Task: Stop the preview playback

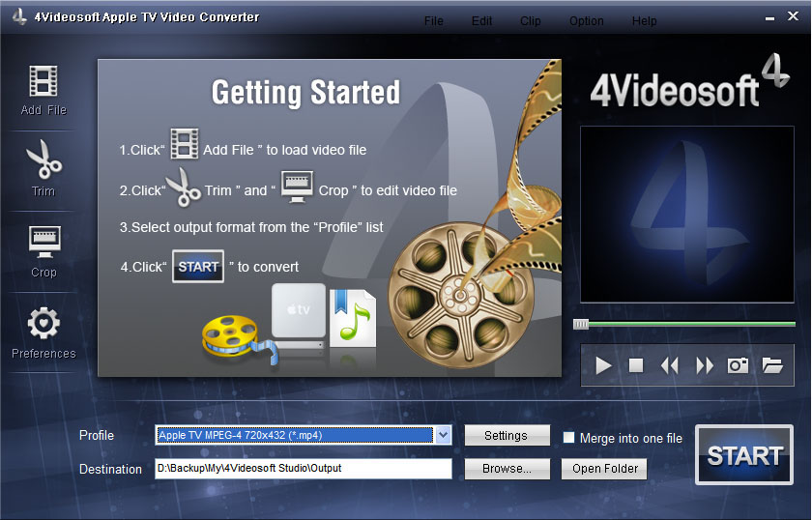Action: 635,365
